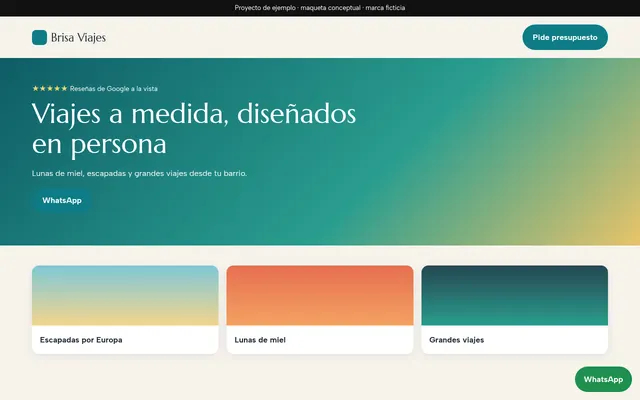640x400 pixels.
Task: Open the Brisa Viajes brand name link
Action: click(78, 38)
